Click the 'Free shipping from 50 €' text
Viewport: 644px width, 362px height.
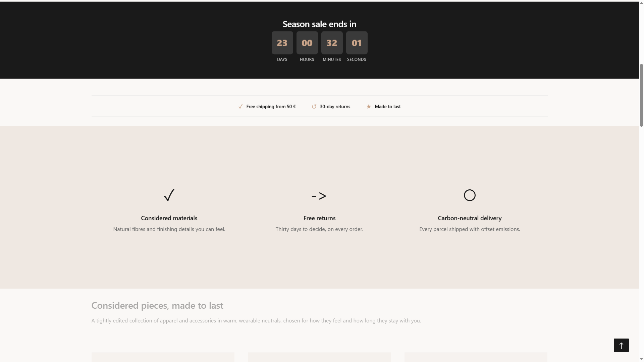271,107
